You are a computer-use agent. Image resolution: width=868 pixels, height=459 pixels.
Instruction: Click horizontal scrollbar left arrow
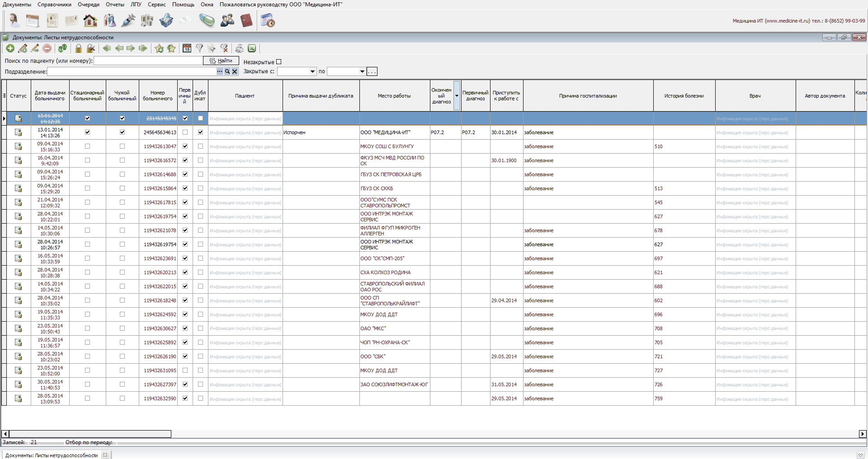pos(5,434)
